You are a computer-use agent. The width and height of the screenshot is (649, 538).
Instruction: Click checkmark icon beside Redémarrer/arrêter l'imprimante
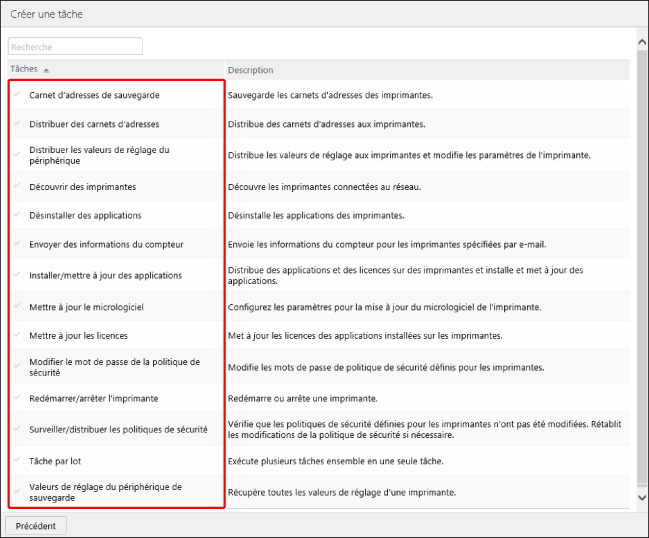pos(17,398)
